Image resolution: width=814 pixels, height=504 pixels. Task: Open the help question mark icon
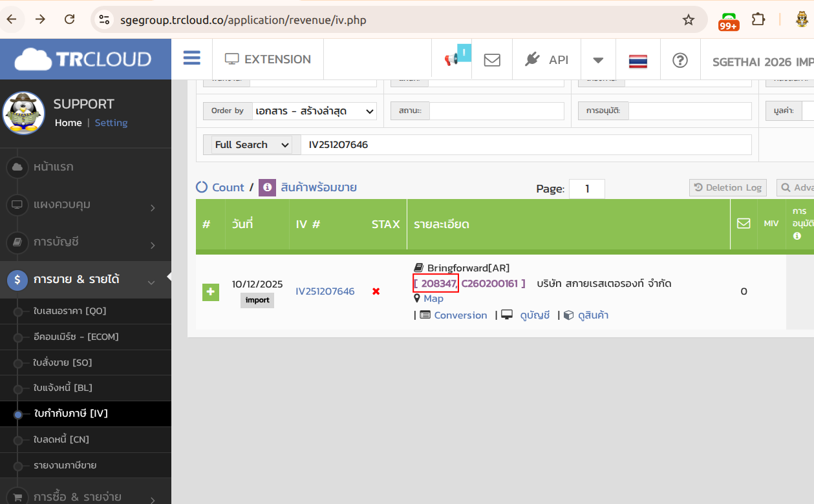click(680, 60)
